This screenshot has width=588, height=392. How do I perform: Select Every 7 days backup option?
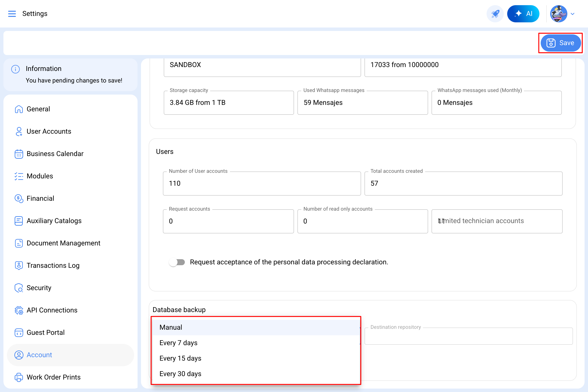[x=179, y=343]
